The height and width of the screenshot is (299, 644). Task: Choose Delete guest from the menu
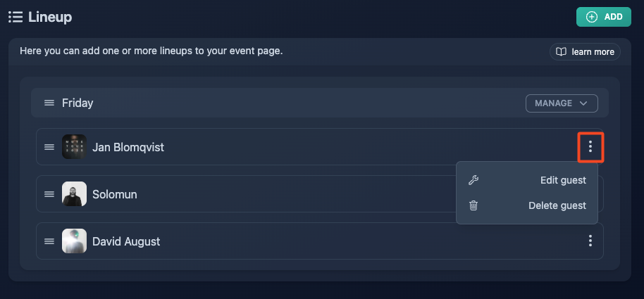click(x=527, y=205)
